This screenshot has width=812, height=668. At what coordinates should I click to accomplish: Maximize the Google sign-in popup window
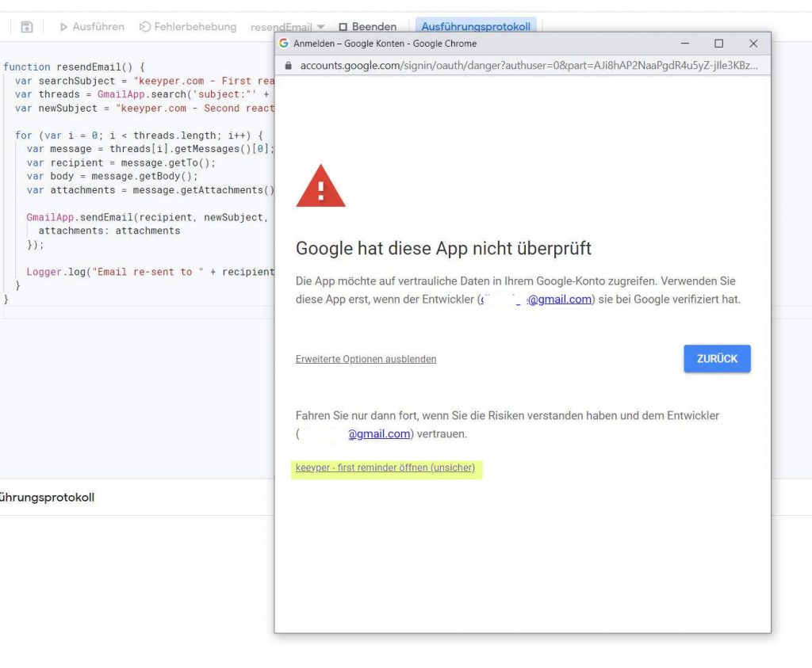point(718,44)
